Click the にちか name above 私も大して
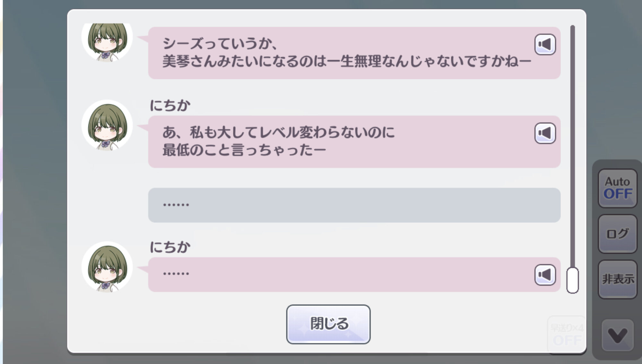This screenshot has height=364, width=642. click(170, 105)
